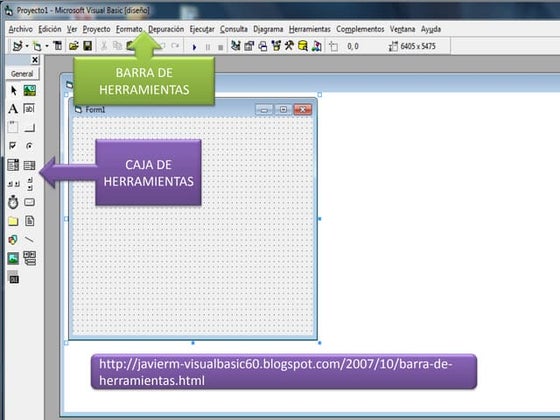Select the FileListBox control tool
This screenshot has width=560, height=420.
point(30,221)
